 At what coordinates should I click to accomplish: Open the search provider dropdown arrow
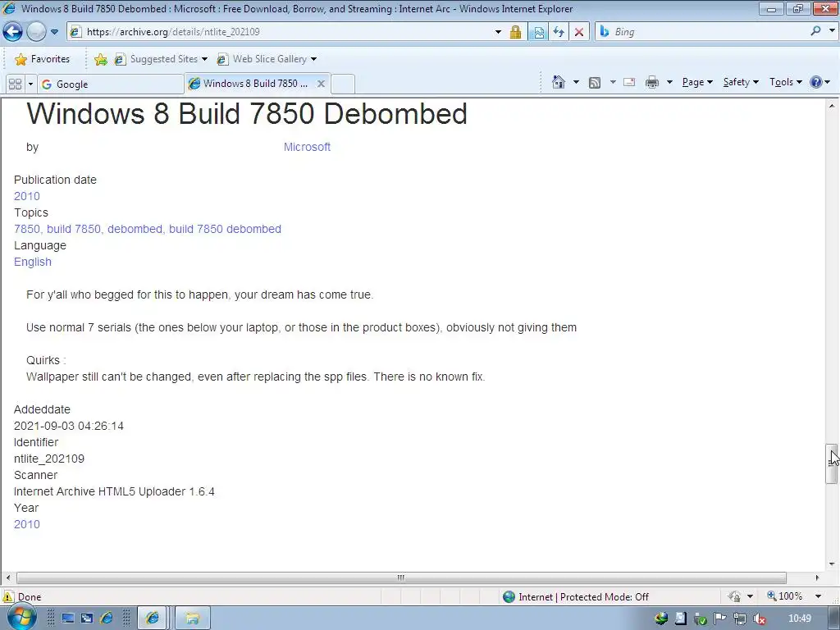[832, 31]
